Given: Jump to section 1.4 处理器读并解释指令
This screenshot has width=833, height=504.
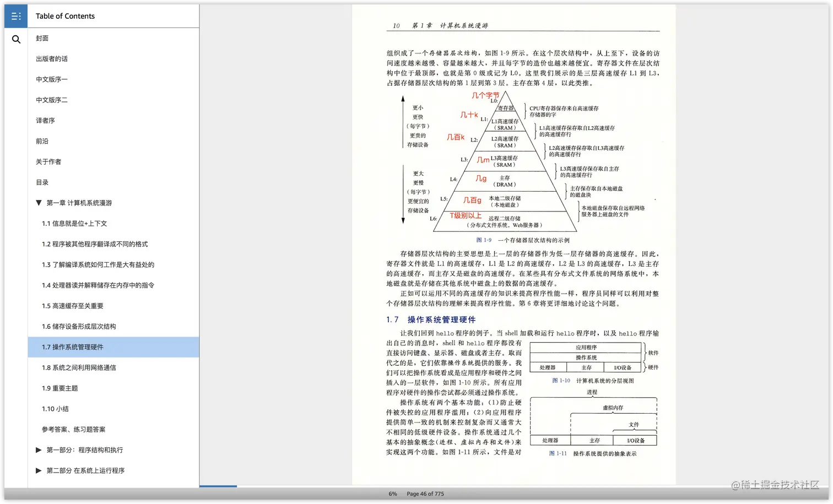Looking at the screenshot, I should coord(98,285).
